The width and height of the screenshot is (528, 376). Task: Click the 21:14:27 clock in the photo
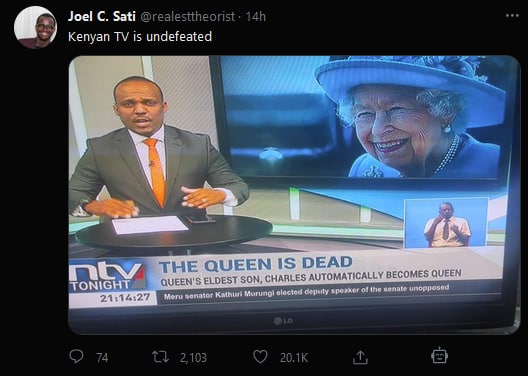pyautogui.click(x=125, y=298)
